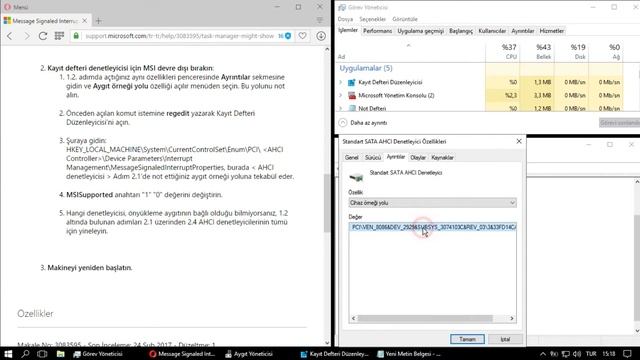Click the browser page vertical scrollbar thumb
This screenshot has width=640, height=360.
coord(327,203)
